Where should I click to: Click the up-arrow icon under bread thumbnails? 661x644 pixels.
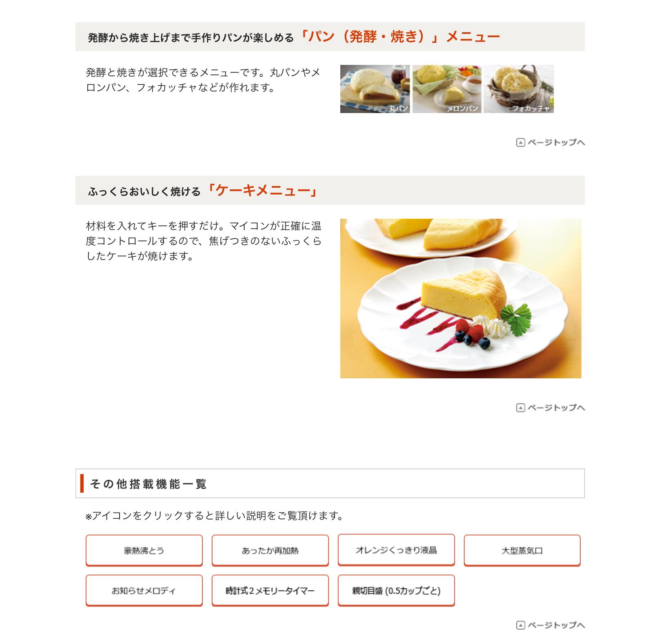click(x=520, y=142)
